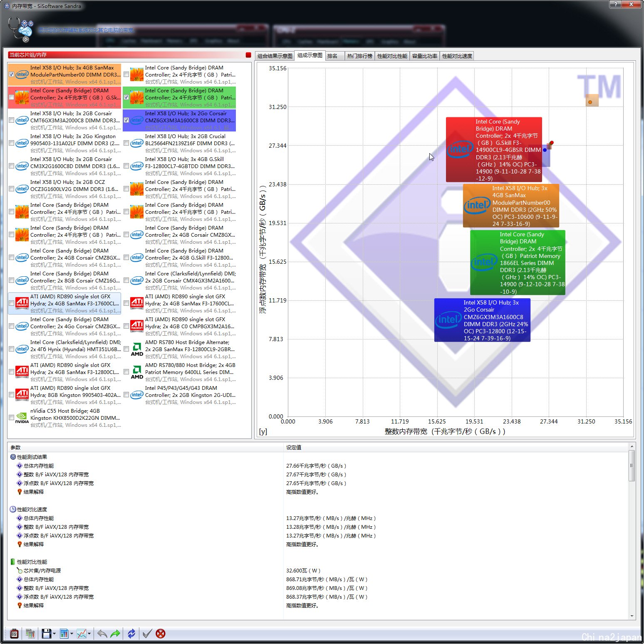
Task: Click blue X58 Corsair chart label
Action: point(482,320)
